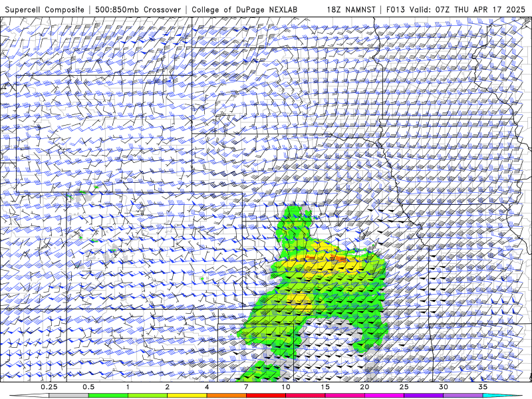Click the magenta color bar segment after 20
The height and width of the screenshot is (399, 532).
tap(384, 396)
